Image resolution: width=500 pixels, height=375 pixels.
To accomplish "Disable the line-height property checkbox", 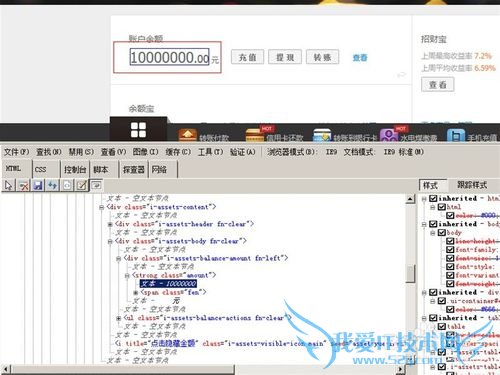I will click(x=450, y=241).
